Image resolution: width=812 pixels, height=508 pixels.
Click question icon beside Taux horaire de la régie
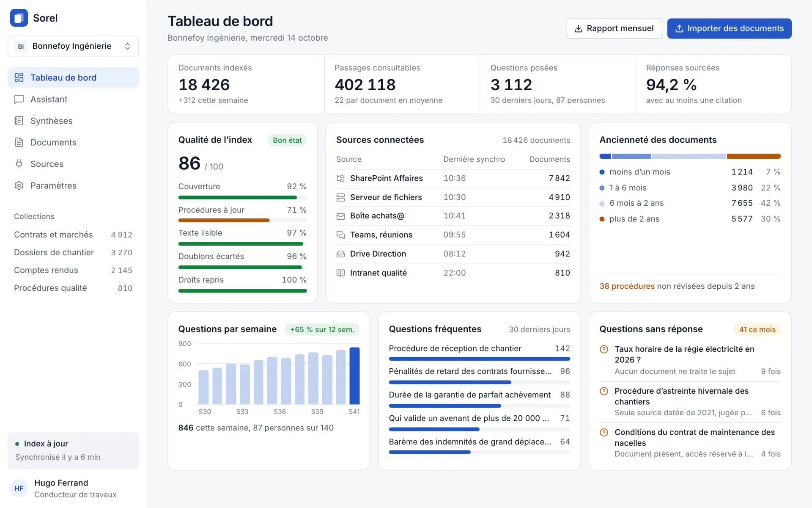604,349
